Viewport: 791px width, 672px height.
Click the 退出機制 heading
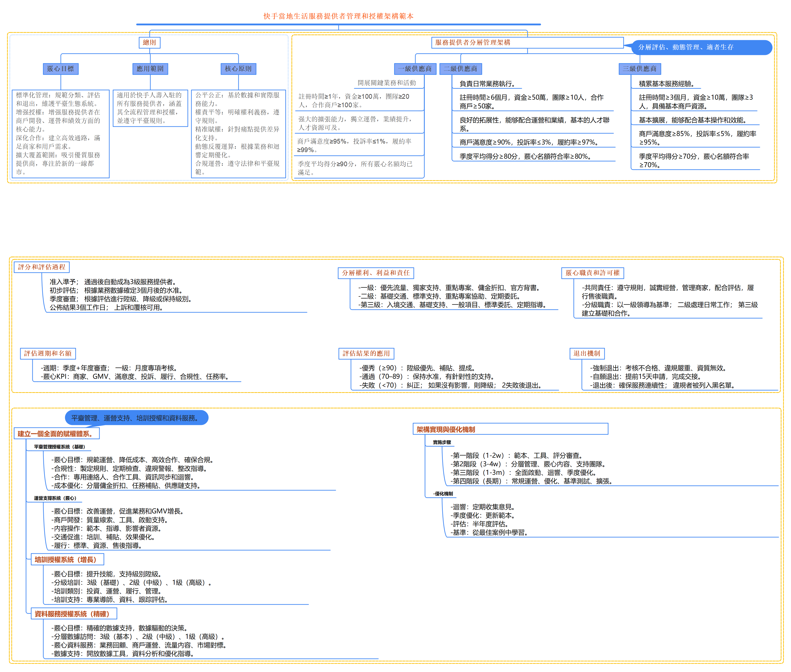(587, 353)
